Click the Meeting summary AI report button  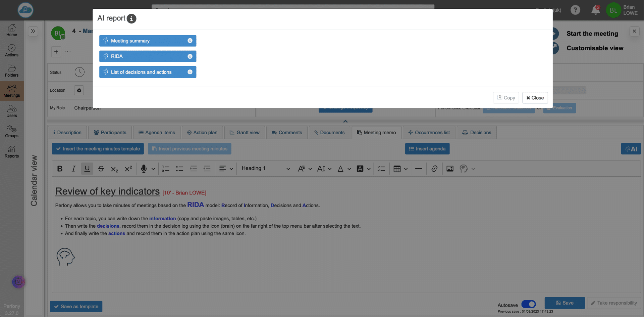pyautogui.click(x=144, y=41)
